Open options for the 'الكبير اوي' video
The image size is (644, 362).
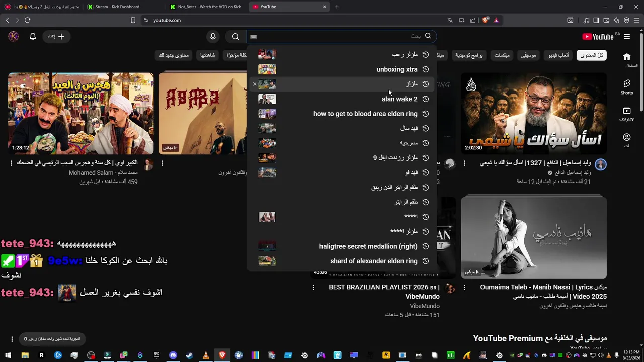click(x=12, y=163)
